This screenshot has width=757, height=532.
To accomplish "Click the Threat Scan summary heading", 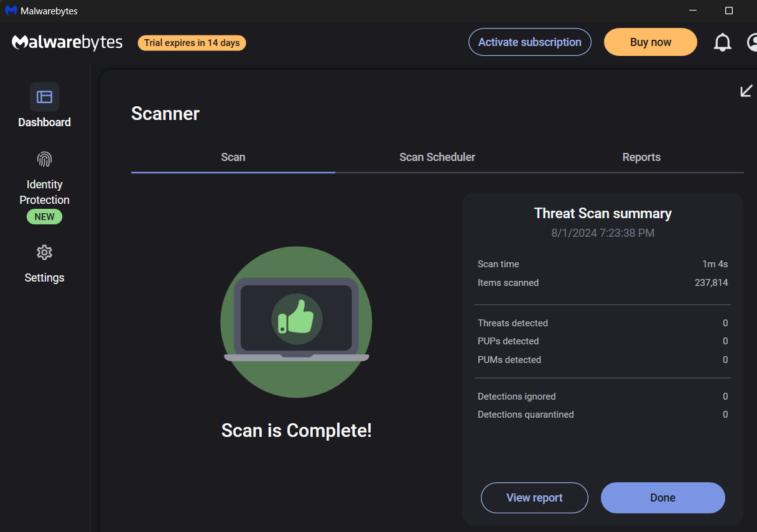I will [x=603, y=213].
